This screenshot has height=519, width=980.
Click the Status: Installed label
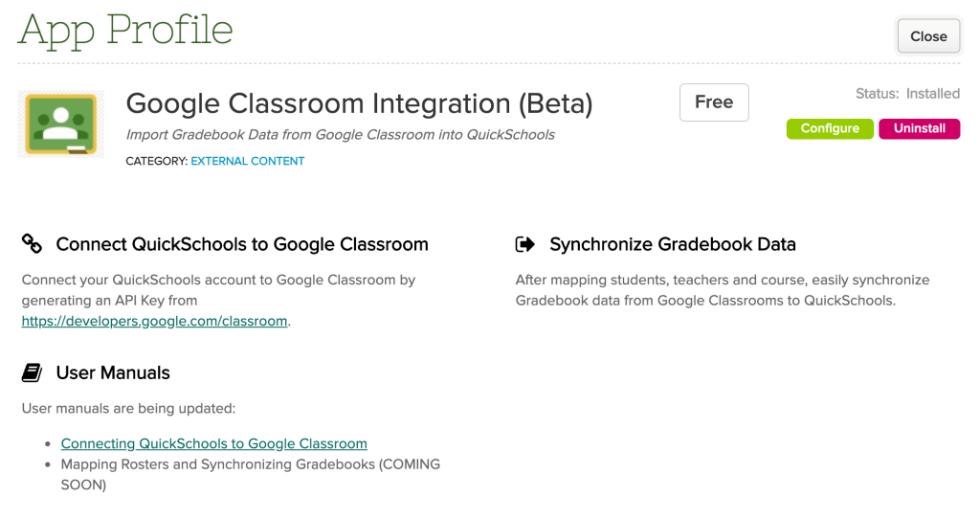coord(907,94)
